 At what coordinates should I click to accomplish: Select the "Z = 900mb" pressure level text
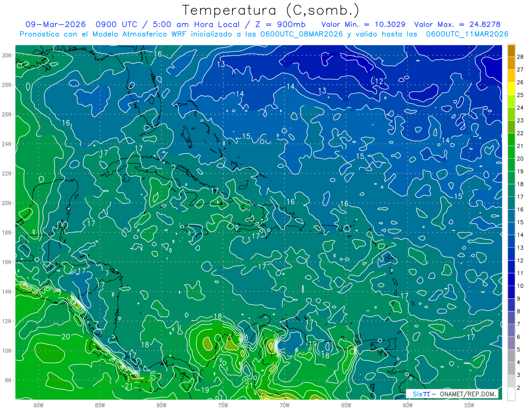278,24
